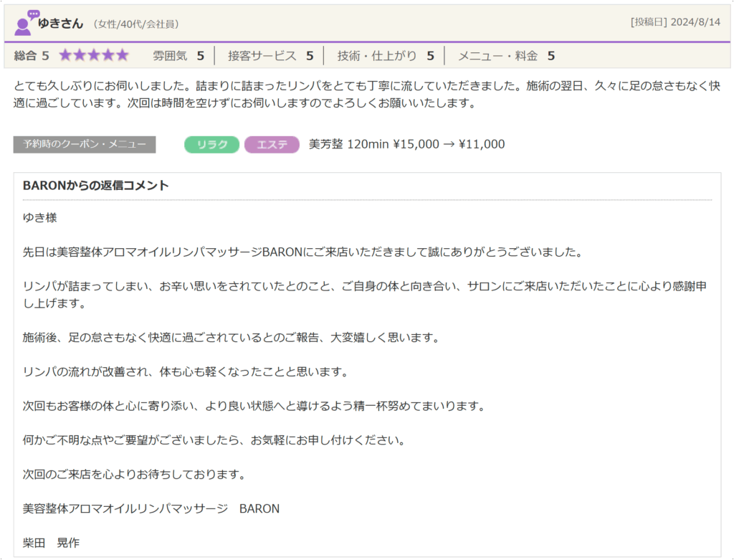Viewport: 734px width, 560px height.
Task: Click the five-star overall rating
Action: [x=94, y=55]
